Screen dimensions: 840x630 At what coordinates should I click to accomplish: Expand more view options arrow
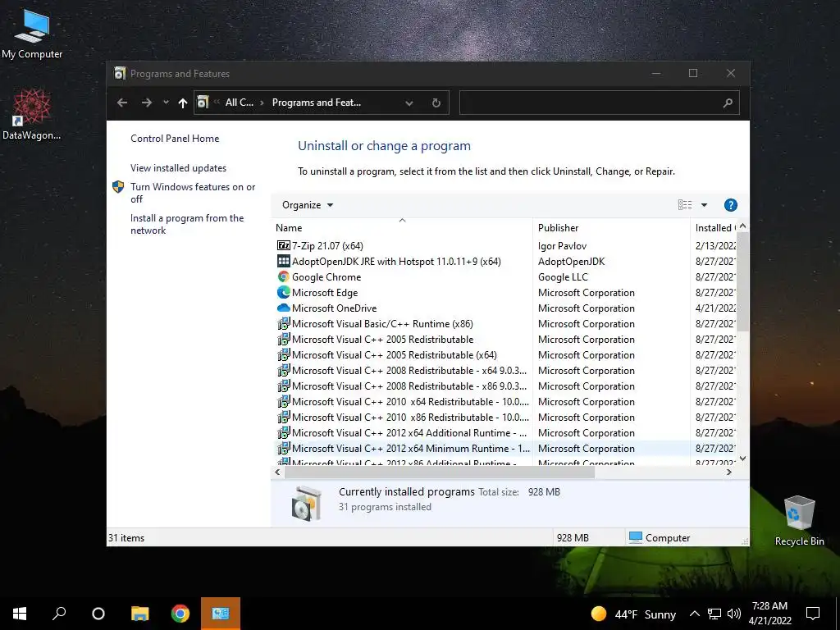(704, 204)
